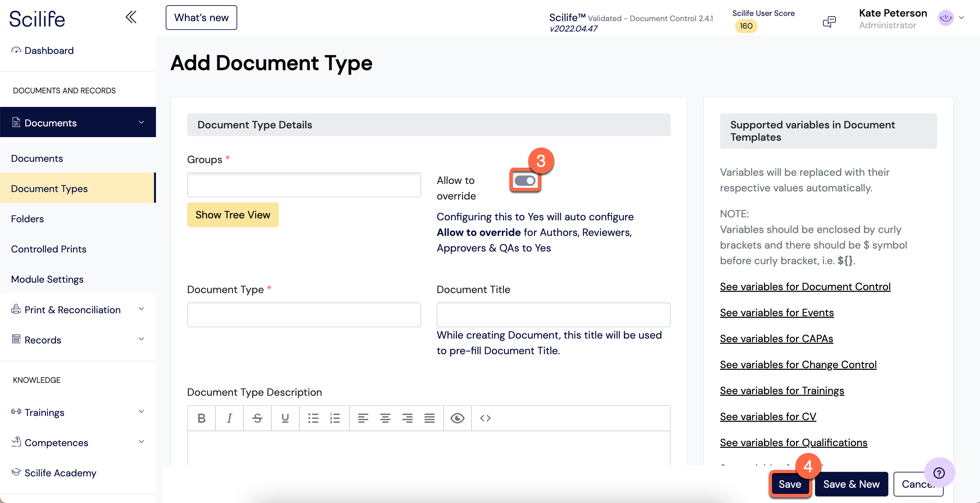Center align the description text
The height and width of the screenshot is (503, 980).
pos(385,418)
